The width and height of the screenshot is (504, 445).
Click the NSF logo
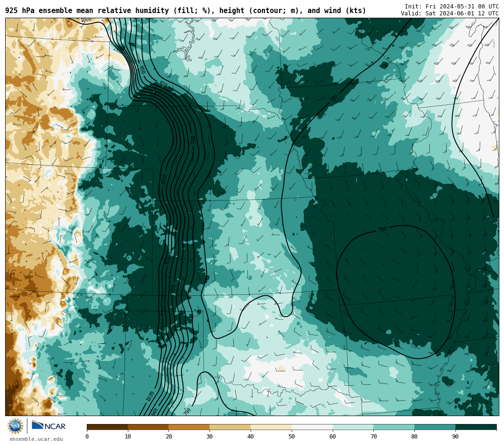(x=15, y=426)
